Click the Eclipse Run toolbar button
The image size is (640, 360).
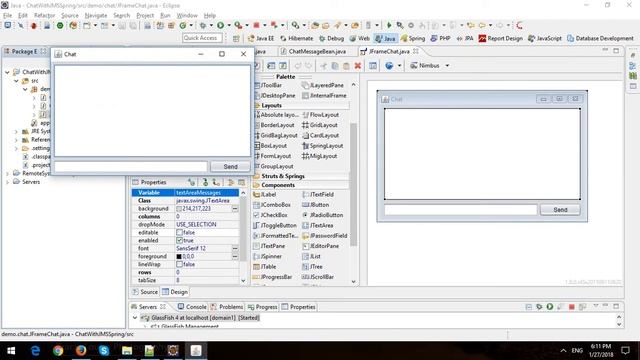point(220,25)
